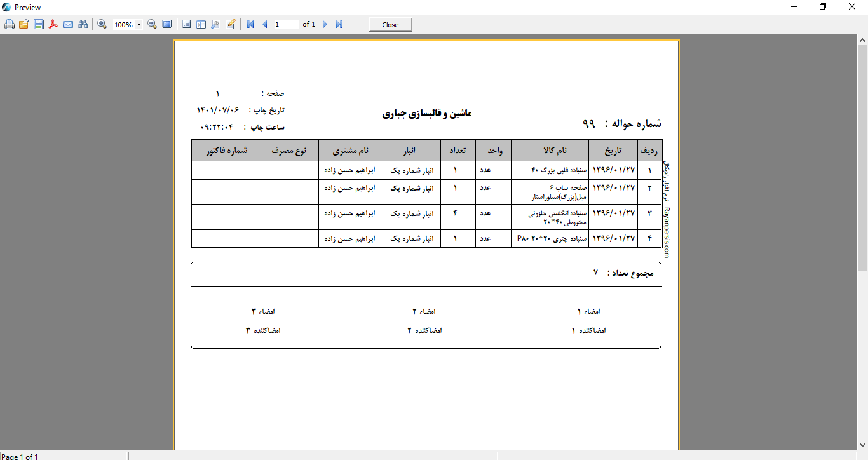This screenshot has width=868, height=460.
Task: Click the 'ردیف' column header
Action: tap(650, 151)
